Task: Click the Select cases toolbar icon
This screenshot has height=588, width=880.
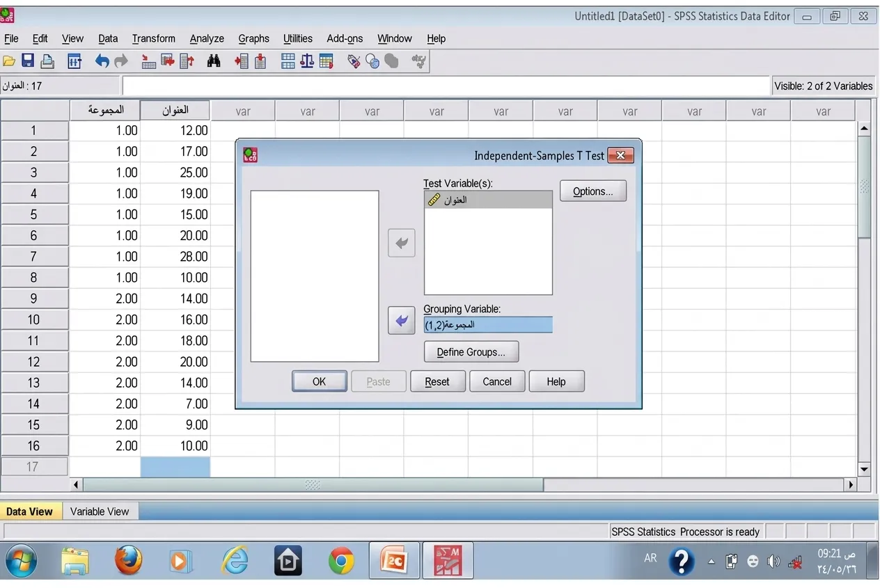Action: pyautogui.click(x=326, y=61)
